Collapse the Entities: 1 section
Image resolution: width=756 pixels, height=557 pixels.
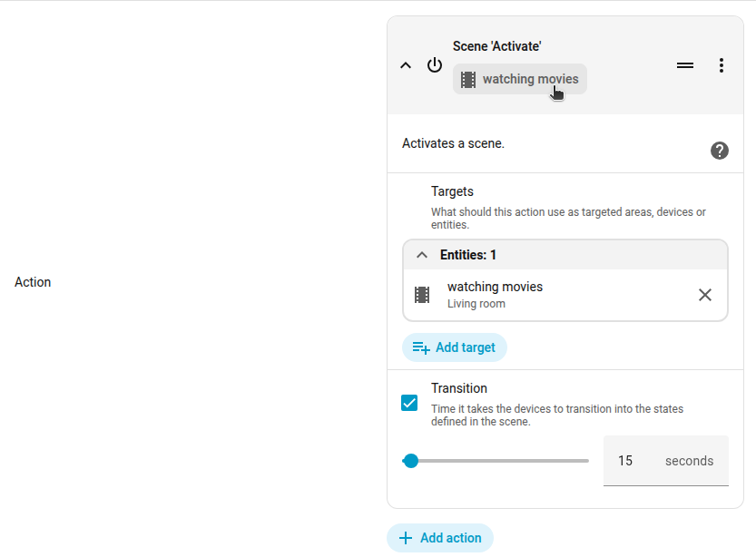[x=421, y=254]
